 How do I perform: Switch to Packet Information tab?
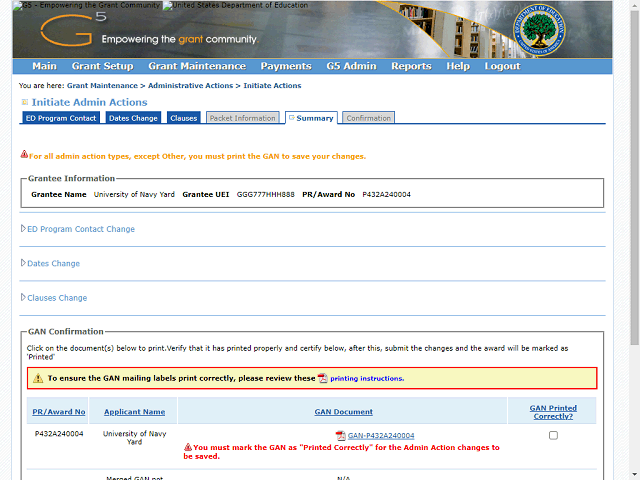tap(242, 118)
